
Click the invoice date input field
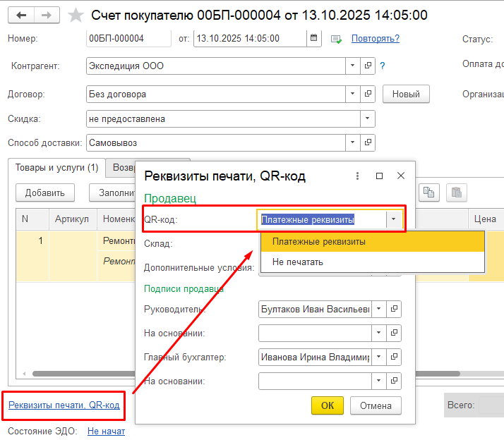click(x=250, y=39)
